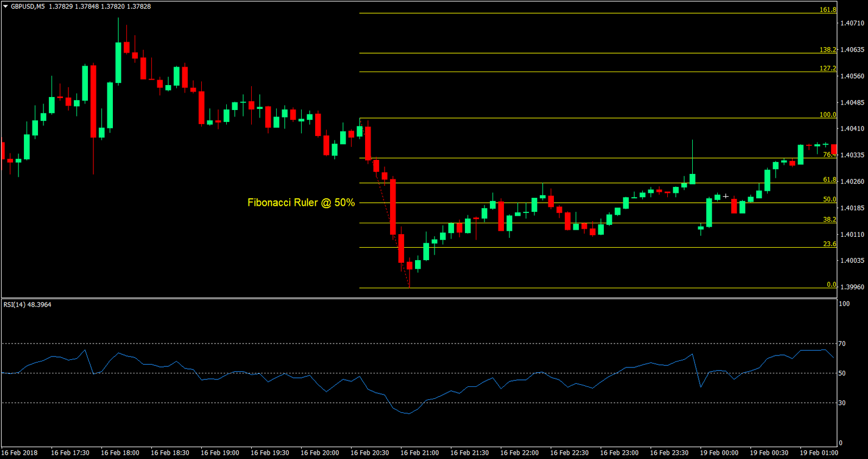Click the RSI scale value 30
Image resolution: width=868 pixels, height=459 pixels.
[x=842, y=403]
